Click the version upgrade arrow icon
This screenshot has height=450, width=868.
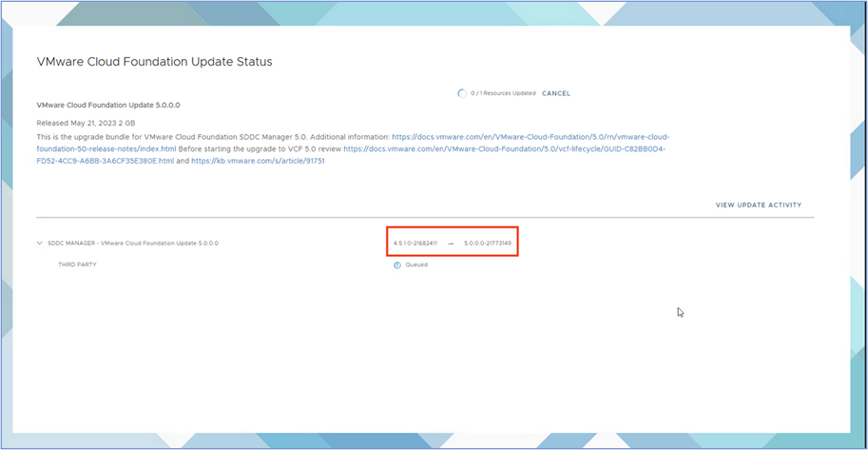click(451, 244)
